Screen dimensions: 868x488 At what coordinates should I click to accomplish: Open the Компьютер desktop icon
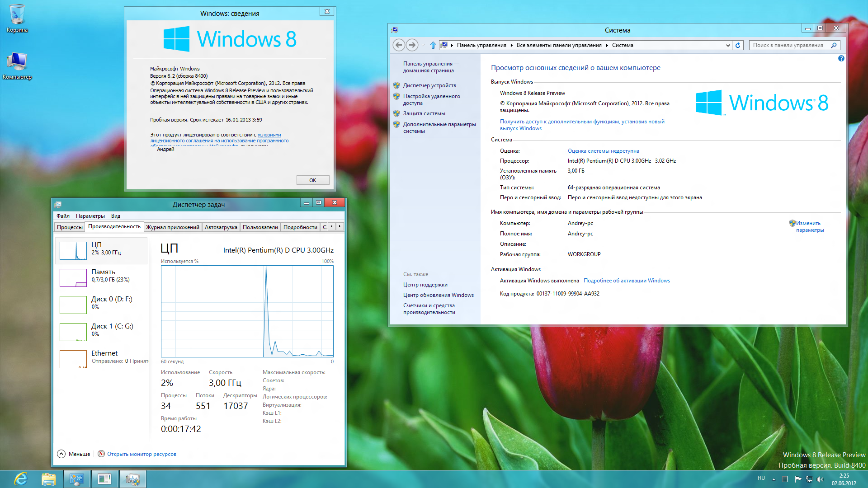point(17,66)
